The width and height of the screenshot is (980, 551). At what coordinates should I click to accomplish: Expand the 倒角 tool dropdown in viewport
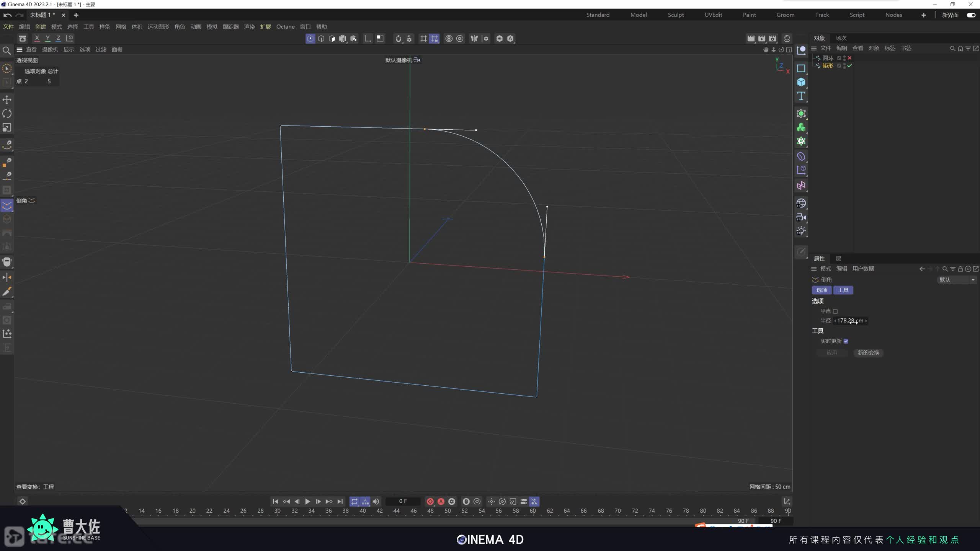click(x=32, y=201)
